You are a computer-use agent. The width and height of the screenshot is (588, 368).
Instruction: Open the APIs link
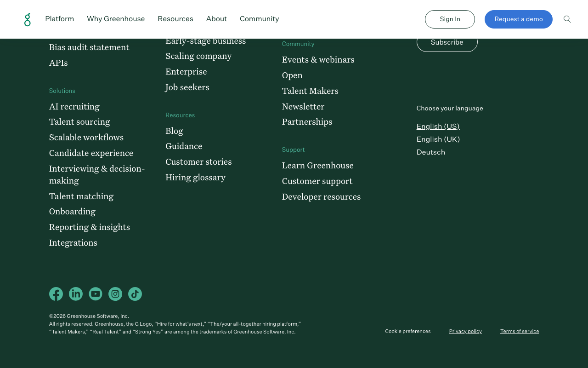pyautogui.click(x=58, y=63)
